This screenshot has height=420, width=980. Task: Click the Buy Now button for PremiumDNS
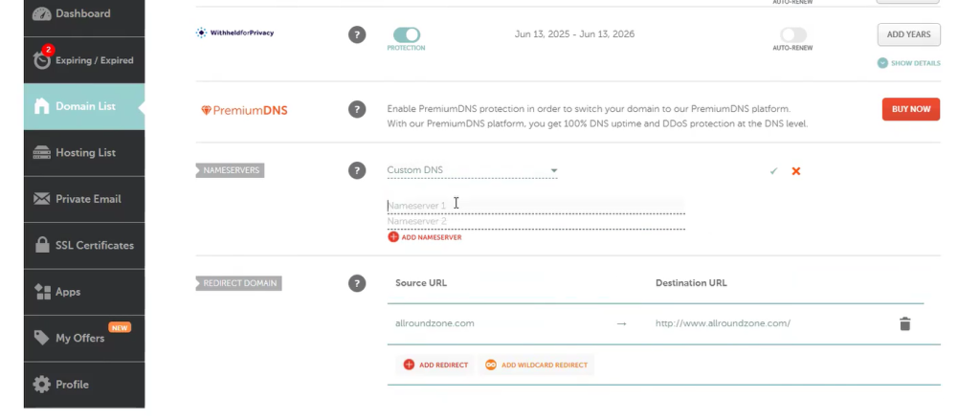pos(910,109)
